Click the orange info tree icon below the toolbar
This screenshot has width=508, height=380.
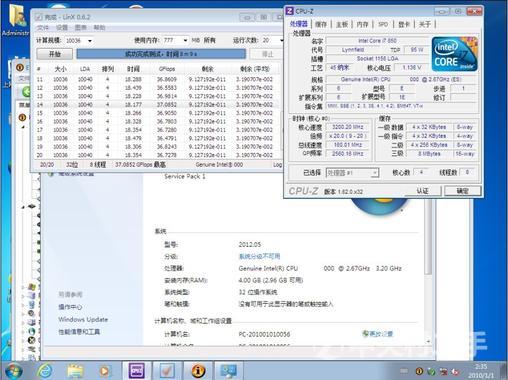(22, 117)
